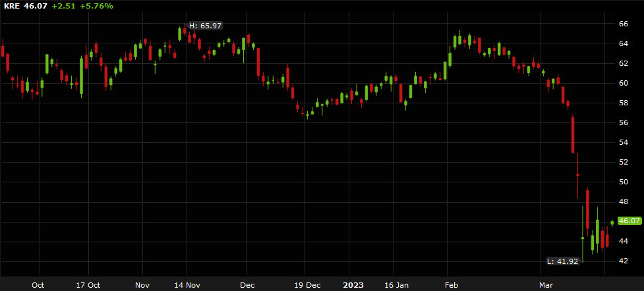Click the Dec label on time axis

[x=246, y=285]
